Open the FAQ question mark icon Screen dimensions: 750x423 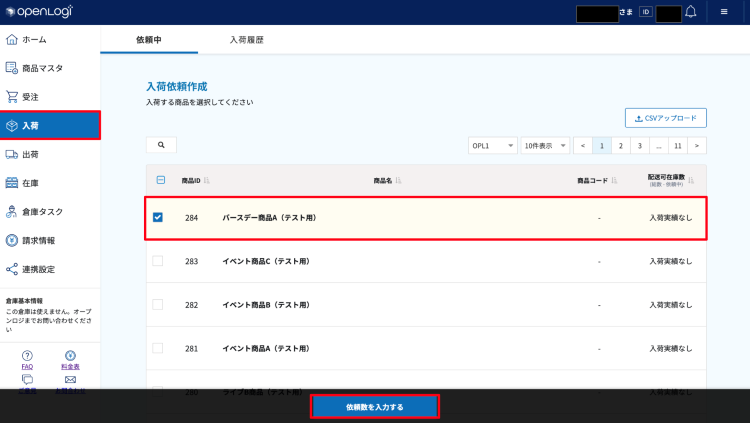[27, 355]
